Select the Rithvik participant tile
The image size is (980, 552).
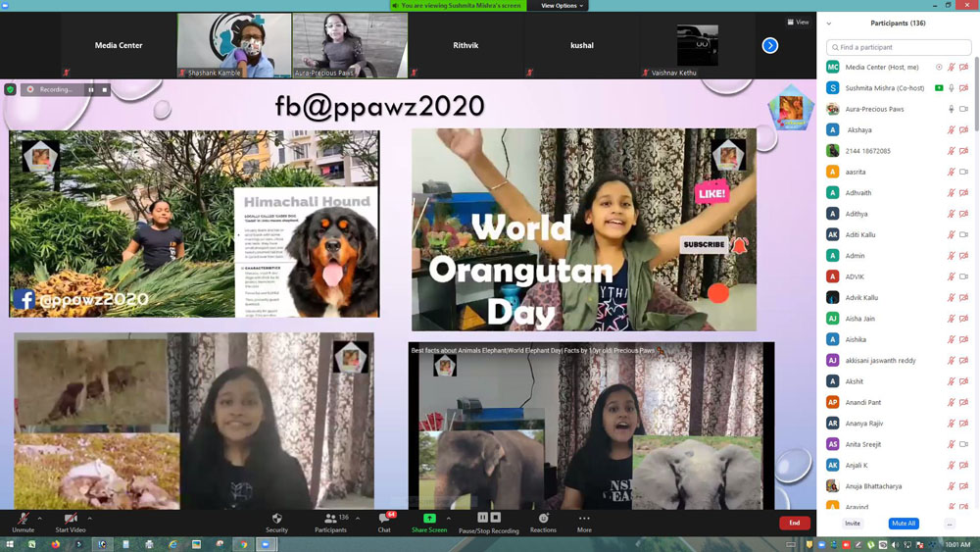465,46
